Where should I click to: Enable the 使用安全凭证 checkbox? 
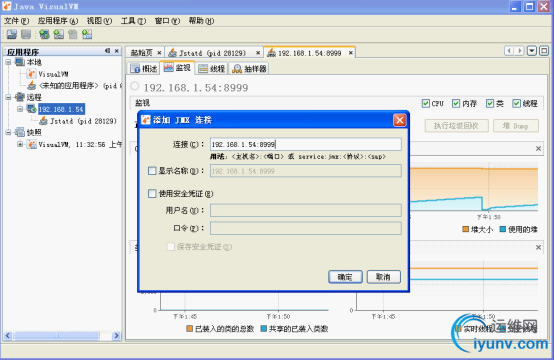coord(152,194)
